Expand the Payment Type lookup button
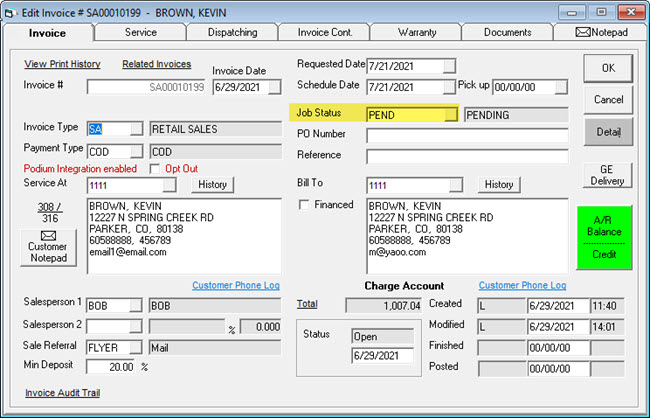This screenshot has height=418, width=650. point(136,151)
